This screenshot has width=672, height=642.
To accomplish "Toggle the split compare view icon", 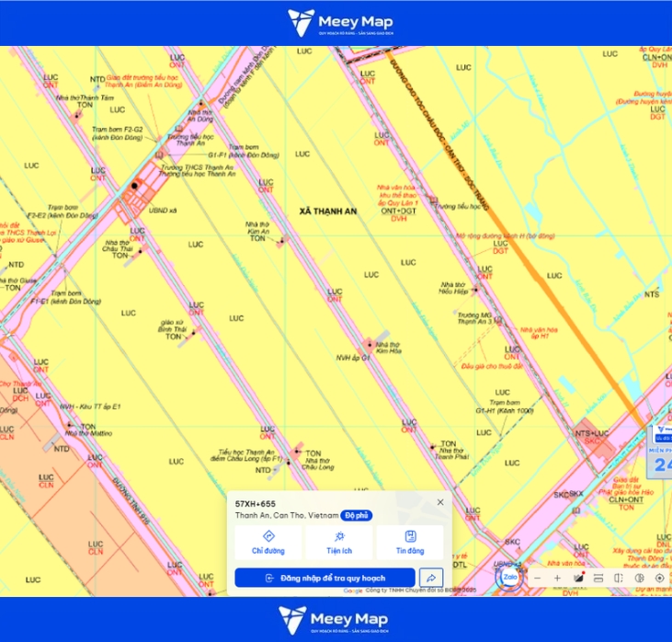I will click(619, 579).
